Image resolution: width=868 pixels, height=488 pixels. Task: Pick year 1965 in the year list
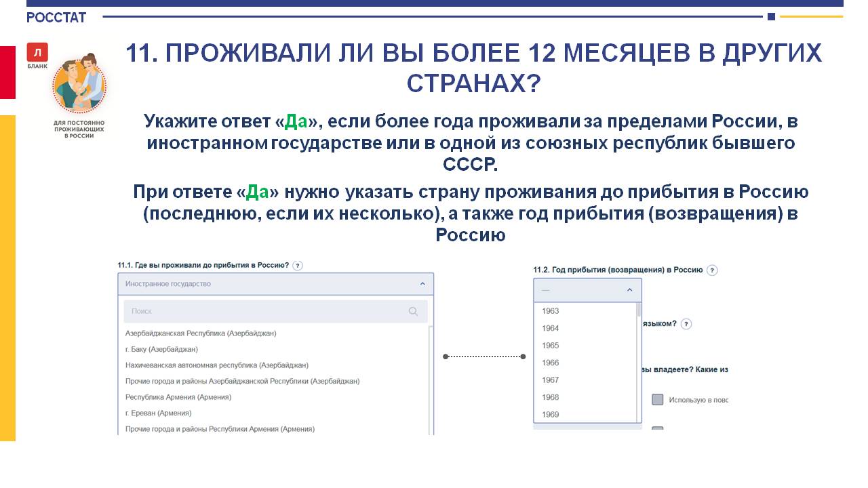[551, 346]
